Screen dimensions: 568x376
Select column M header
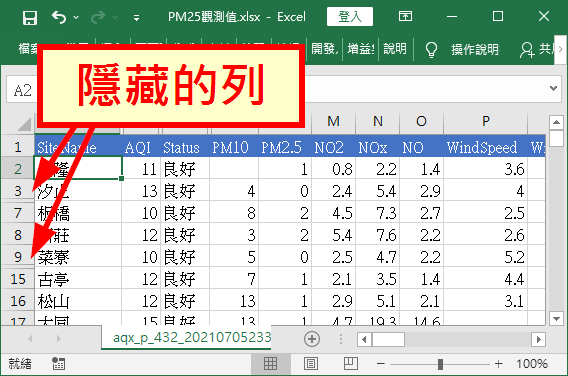tap(333, 122)
